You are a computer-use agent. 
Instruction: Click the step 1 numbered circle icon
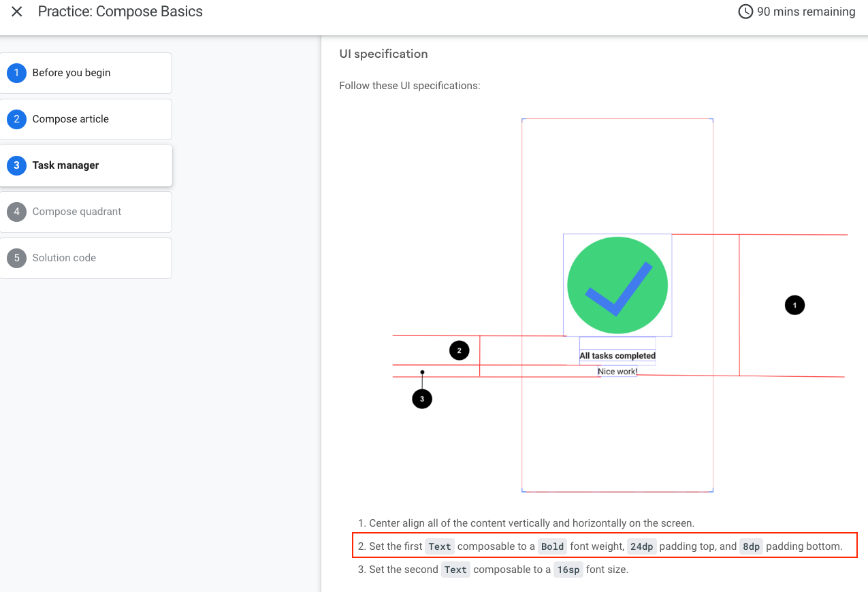click(x=16, y=73)
